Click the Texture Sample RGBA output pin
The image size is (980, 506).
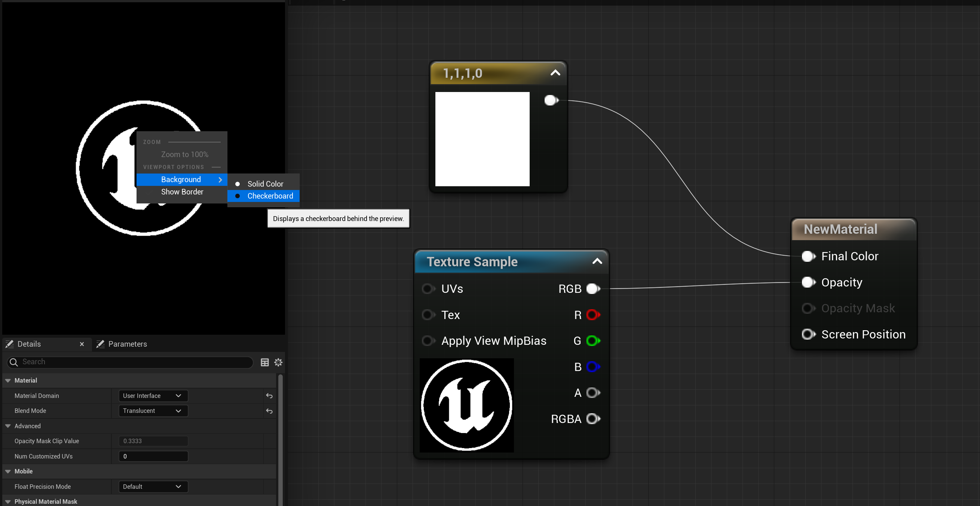pos(592,419)
